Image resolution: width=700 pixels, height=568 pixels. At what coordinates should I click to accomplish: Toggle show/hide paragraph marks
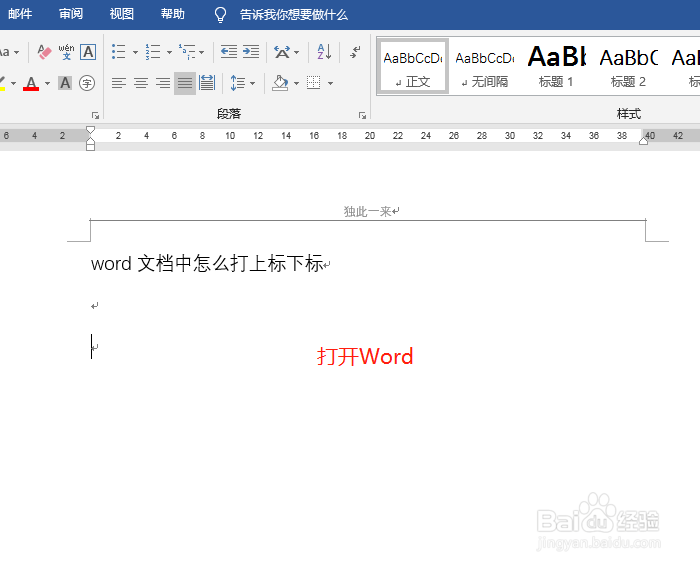355,52
